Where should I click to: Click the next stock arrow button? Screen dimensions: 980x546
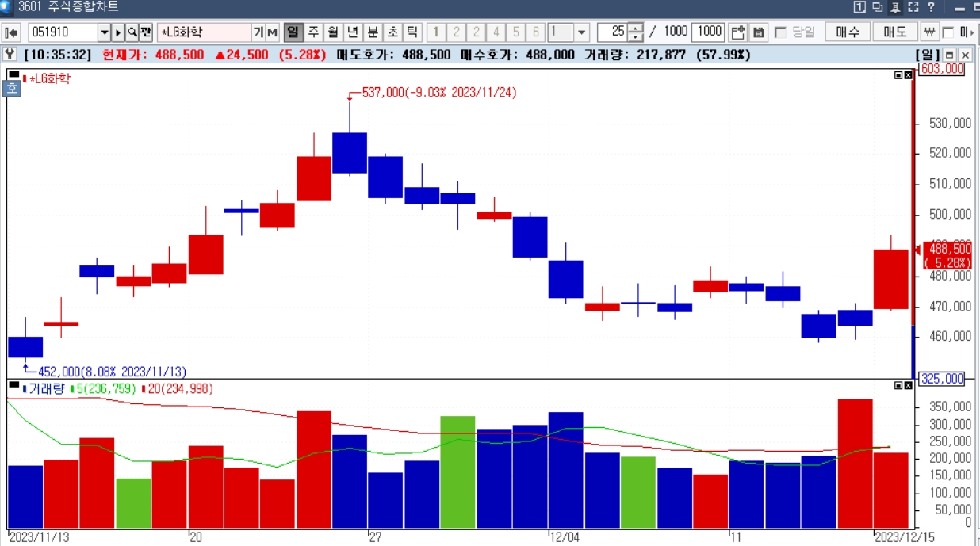point(118,32)
